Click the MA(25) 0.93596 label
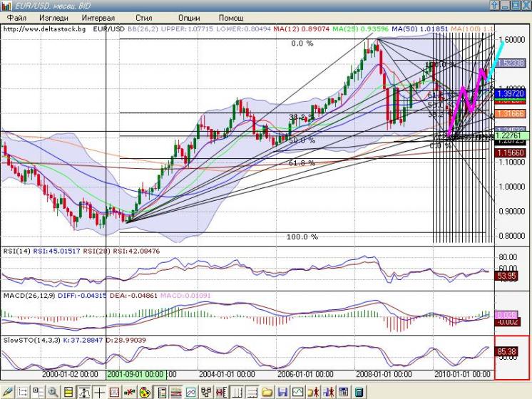The width and height of the screenshot is (532, 399). point(360,28)
